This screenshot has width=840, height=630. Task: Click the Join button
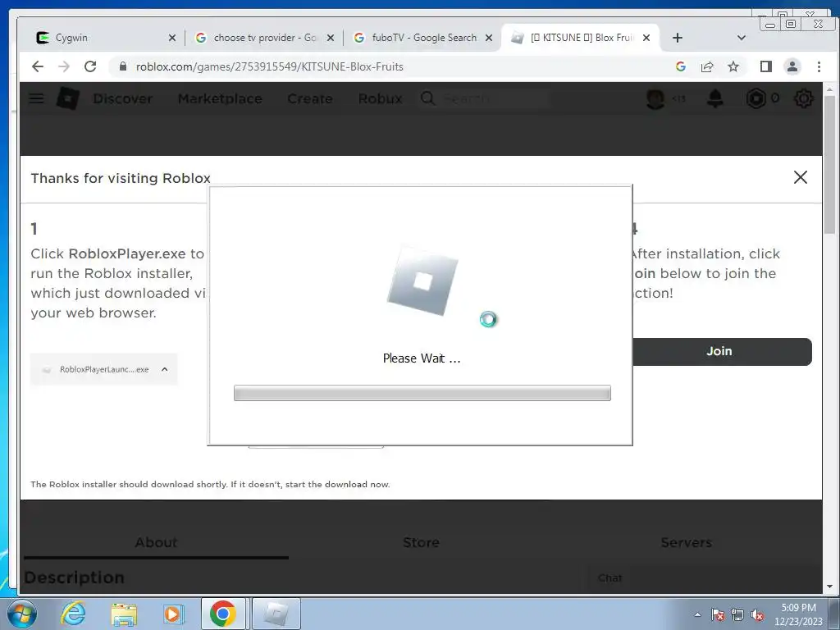pyautogui.click(x=722, y=351)
